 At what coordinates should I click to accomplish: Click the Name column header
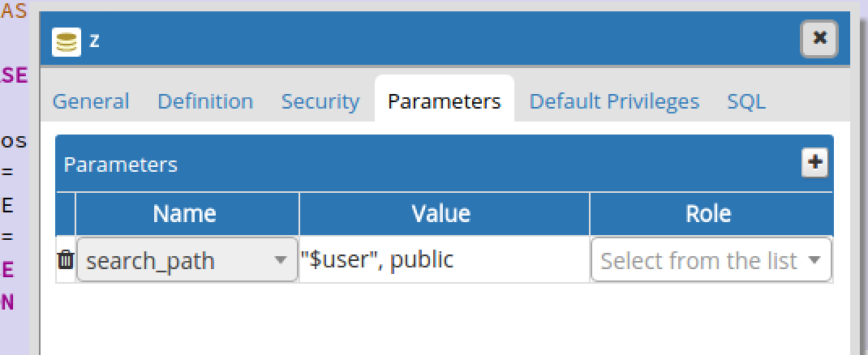tap(184, 213)
